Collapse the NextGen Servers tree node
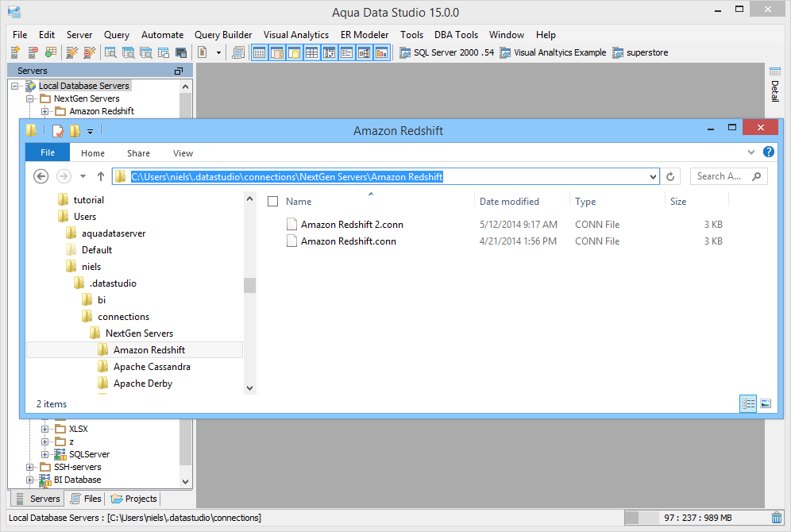 pyautogui.click(x=29, y=98)
